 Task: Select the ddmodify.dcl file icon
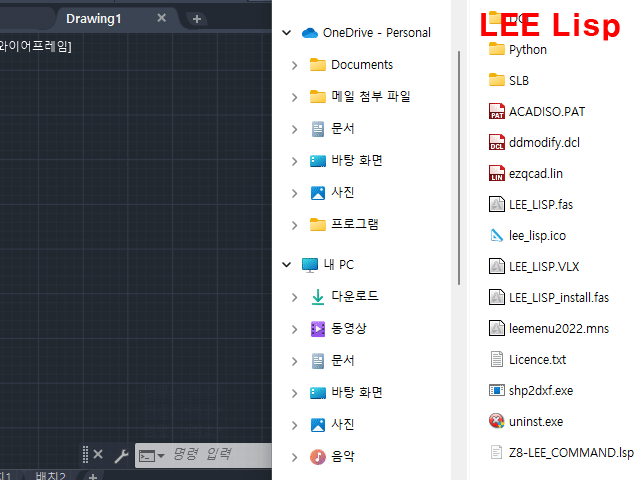coord(496,142)
